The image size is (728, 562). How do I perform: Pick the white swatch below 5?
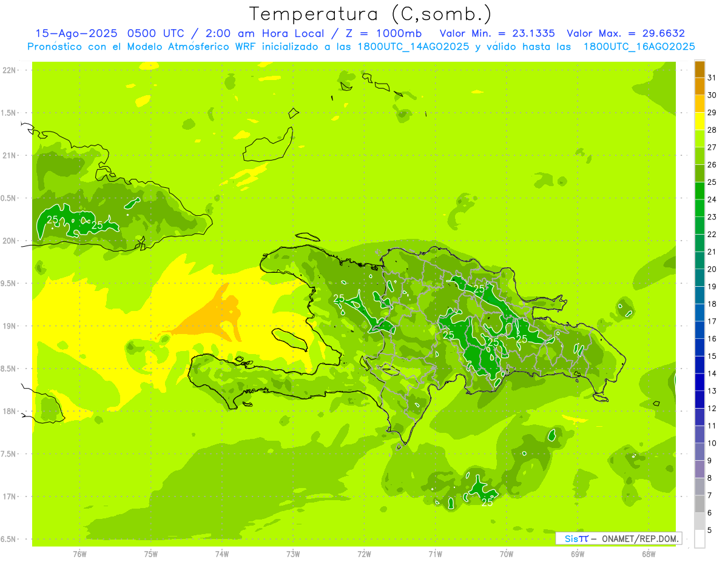click(699, 538)
